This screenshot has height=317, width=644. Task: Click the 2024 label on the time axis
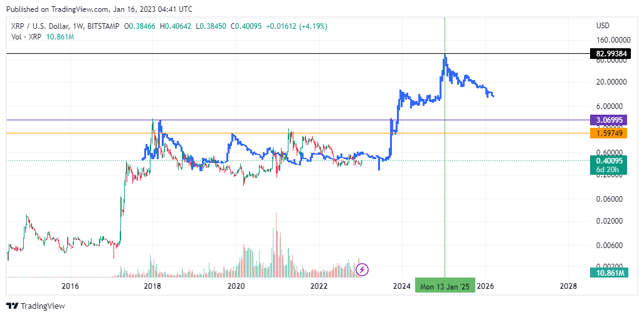[402, 286]
